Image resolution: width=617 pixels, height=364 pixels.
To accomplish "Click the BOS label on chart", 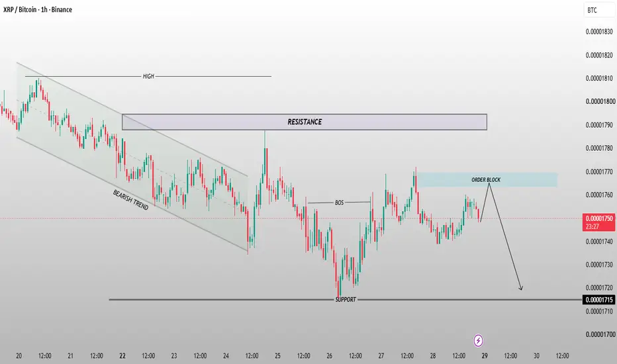I will [x=339, y=203].
